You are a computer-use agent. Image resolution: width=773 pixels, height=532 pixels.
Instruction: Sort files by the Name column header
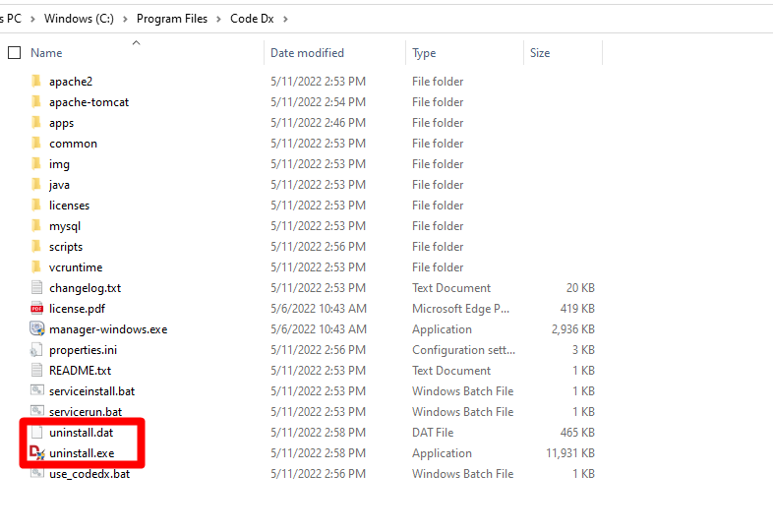coord(46,53)
